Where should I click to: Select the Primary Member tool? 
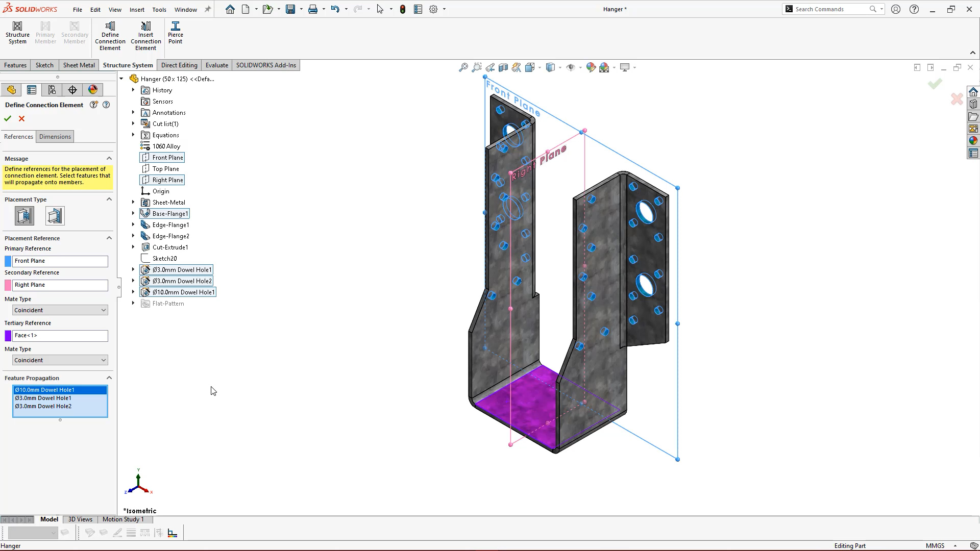[x=45, y=32]
